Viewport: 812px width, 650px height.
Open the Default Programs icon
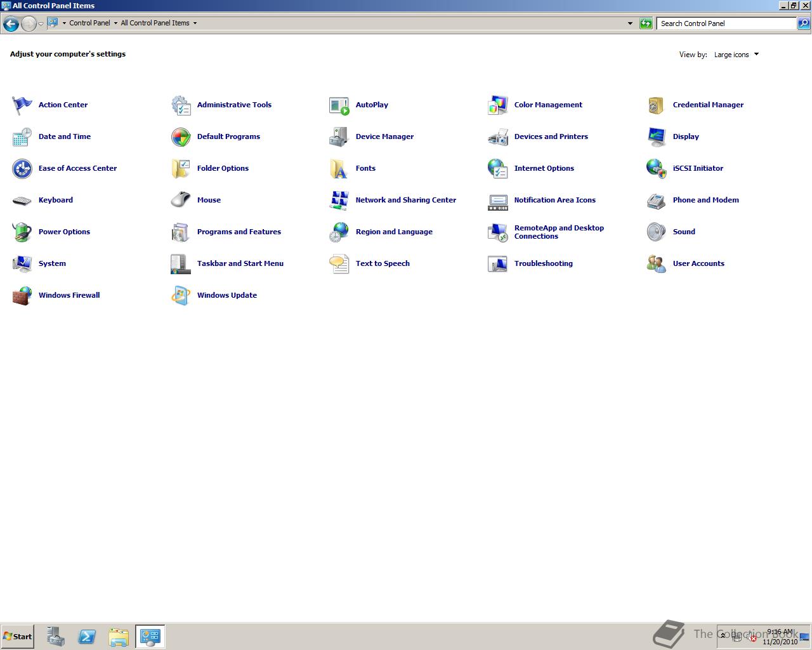click(x=181, y=136)
